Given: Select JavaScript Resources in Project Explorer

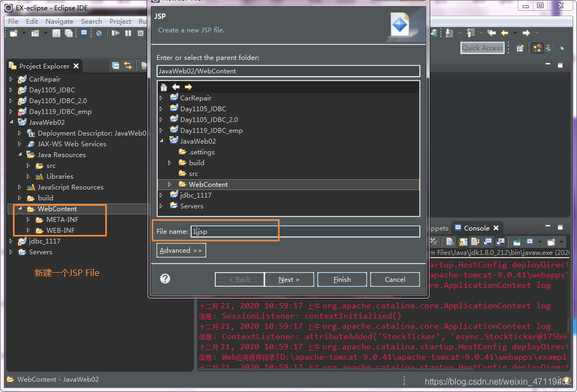Looking at the screenshot, I should [x=70, y=187].
